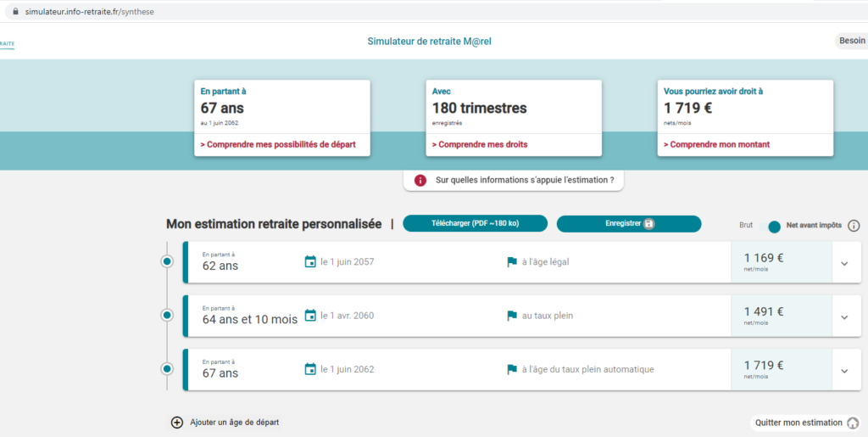Viewport: 868px width, 437px height.
Task: Click the à l'âge légal text
Action: (545, 262)
